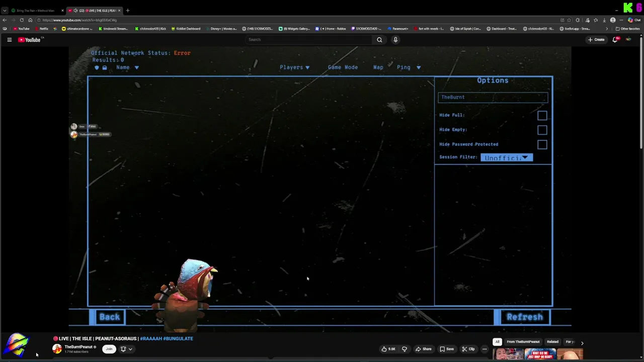
Task: Open browser downloads icon
Action: click(x=604, y=20)
